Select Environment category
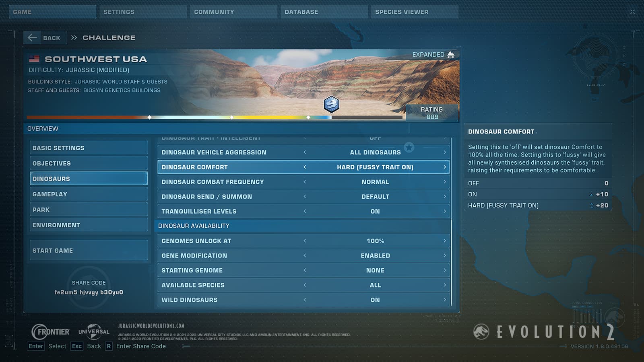The image size is (644, 362). (x=89, y=225)
